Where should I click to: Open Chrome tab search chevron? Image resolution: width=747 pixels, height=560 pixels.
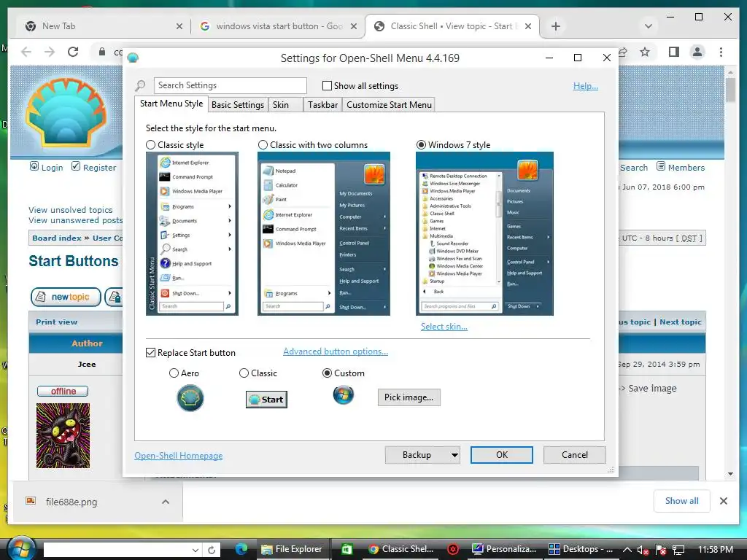click(x=649, y=26)
